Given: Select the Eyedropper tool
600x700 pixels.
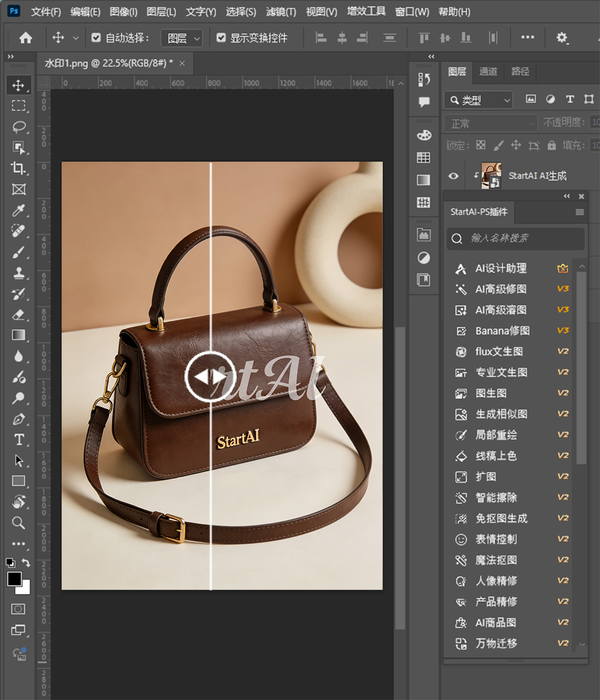Looking at the screenshot, I should pyautogui.click(x=19, y=211).
